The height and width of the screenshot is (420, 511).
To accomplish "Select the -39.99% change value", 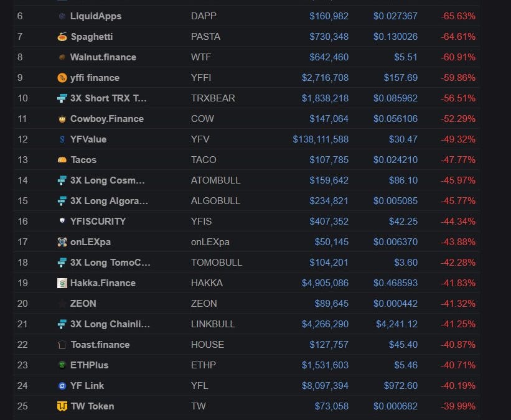I will coord(458,406).
